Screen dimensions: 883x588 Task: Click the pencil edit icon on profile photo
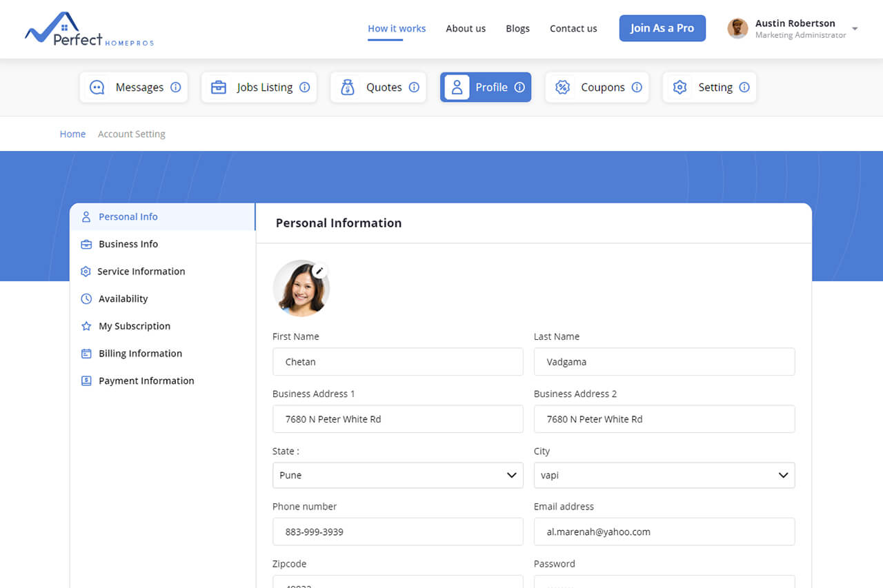click(x=319, y=271)
